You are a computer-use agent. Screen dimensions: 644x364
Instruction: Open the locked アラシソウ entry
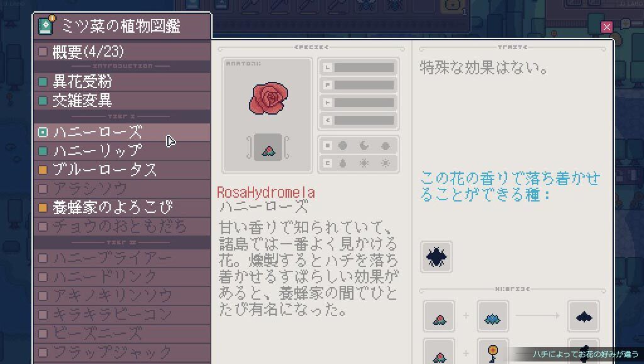[x=123, y=189]
